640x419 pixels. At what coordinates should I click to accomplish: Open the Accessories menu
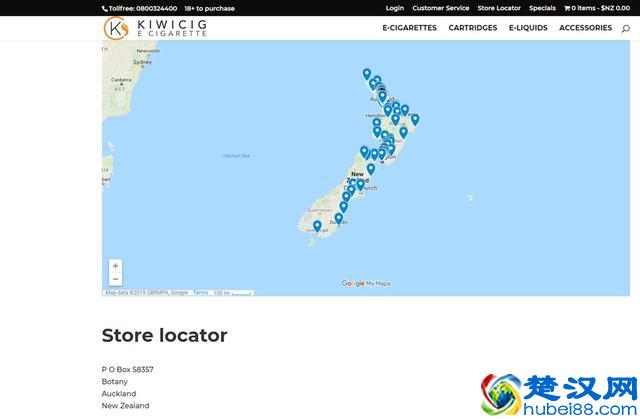coord(585,28)
